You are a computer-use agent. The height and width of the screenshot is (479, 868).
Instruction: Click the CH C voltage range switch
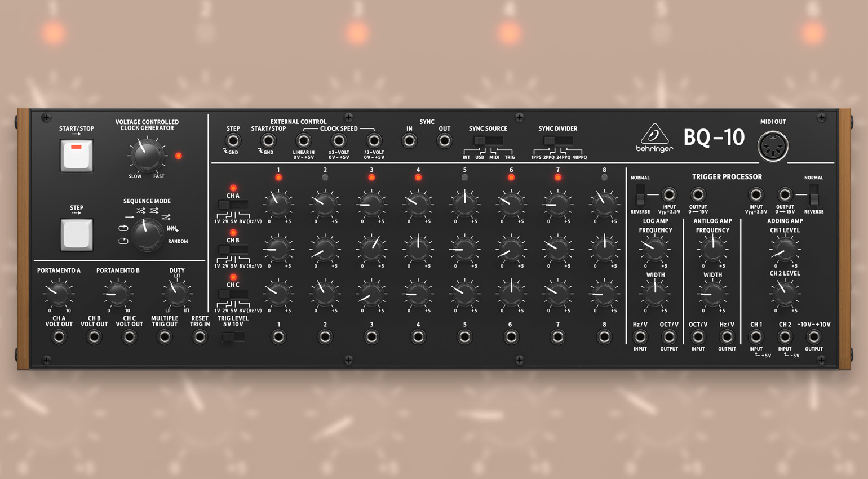click(x=233, y=294)
